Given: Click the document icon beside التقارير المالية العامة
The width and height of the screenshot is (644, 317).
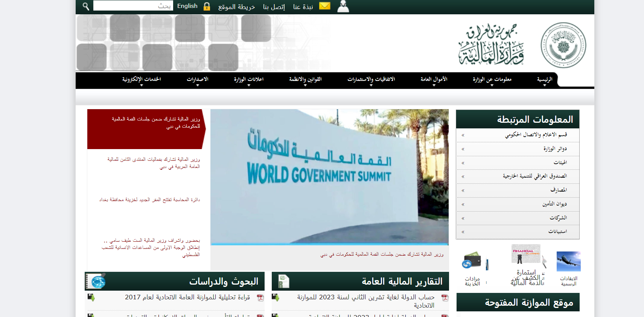Looking at the screenshot, I should click(x=283, y=281).
